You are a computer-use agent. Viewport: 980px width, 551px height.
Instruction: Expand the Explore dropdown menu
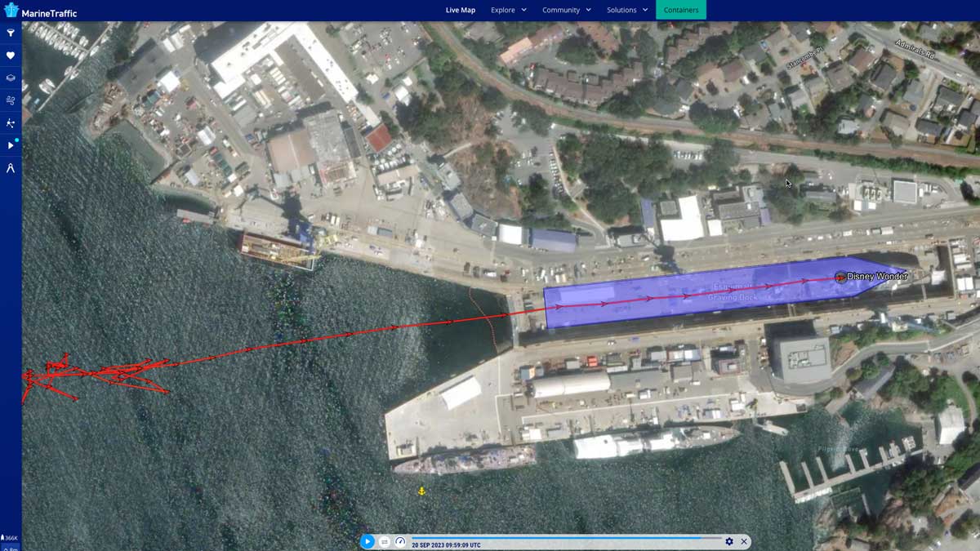click(509, 10)
